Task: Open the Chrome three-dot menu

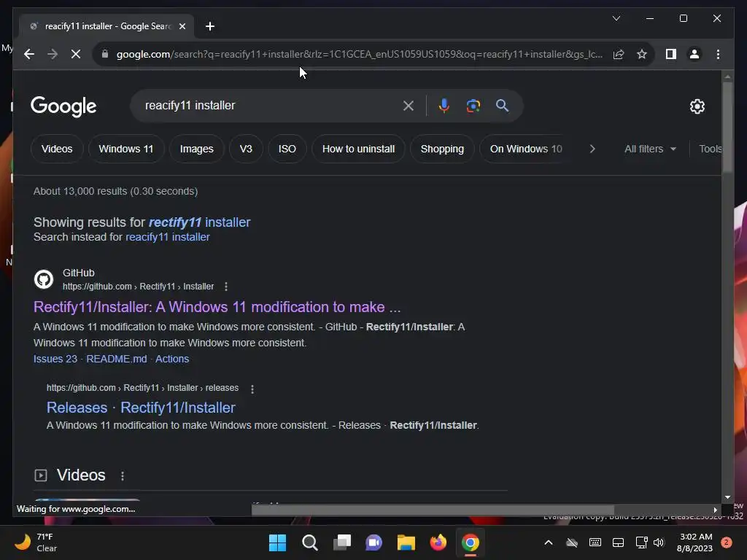Action: [x=718, y=54]
